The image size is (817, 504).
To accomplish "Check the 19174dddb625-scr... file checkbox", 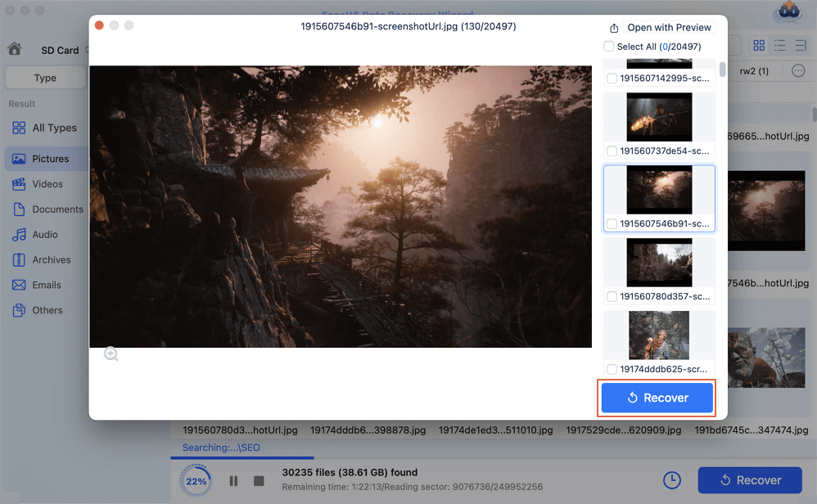I will point(612,369).
